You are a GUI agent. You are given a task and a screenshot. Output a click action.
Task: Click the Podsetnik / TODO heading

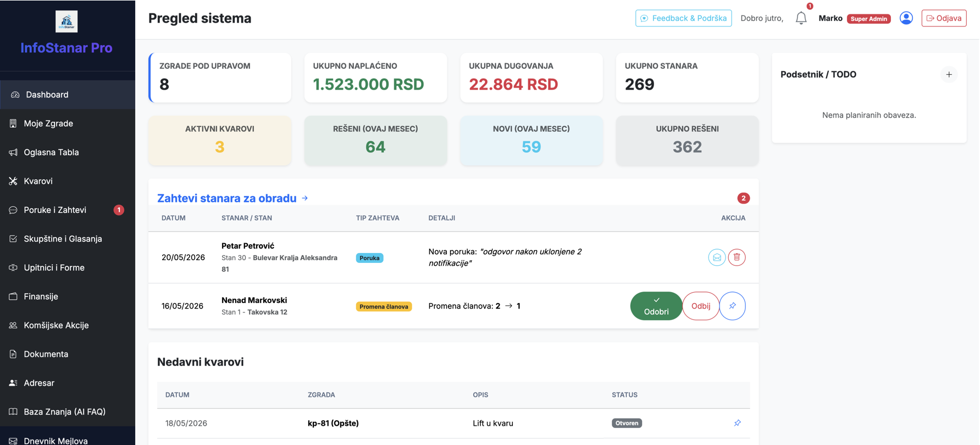[818, 74]
